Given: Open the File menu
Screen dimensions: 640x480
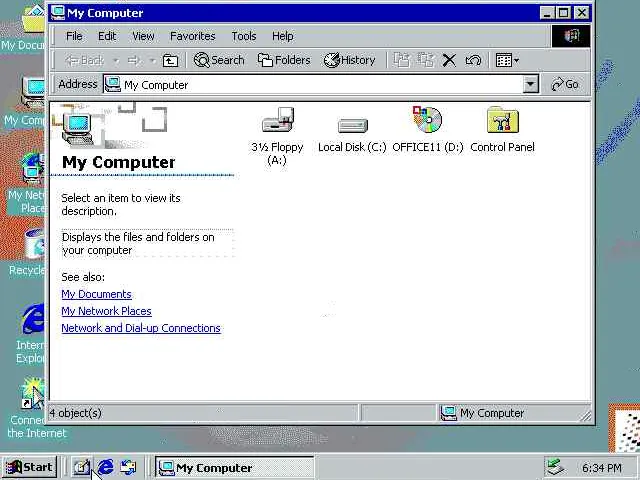Looking at the screenshot, I should click(x=74, y=36).
